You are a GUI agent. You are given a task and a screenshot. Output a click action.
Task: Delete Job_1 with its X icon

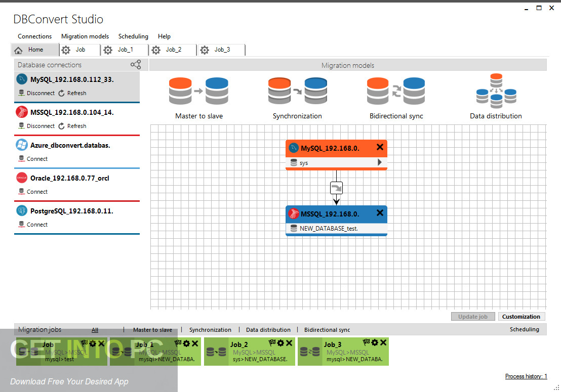pyautogui.click(x=195, y=343)
